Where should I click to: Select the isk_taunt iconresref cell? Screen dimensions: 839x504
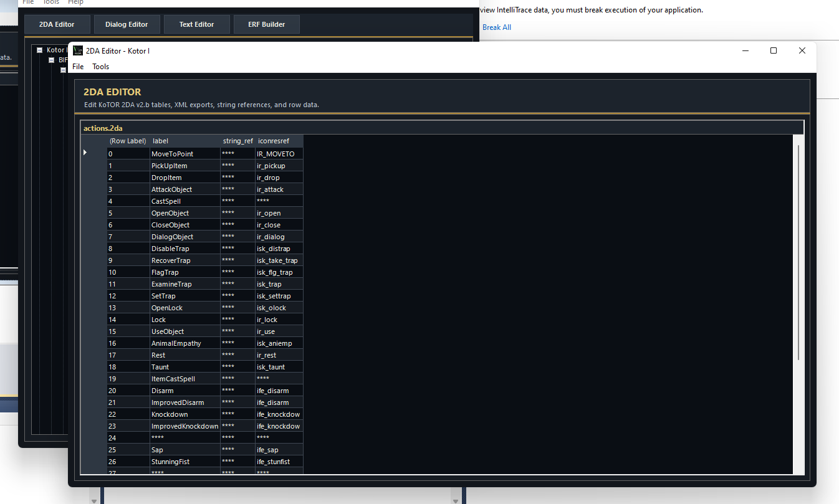pyautogui.click(x=279, y=367)
